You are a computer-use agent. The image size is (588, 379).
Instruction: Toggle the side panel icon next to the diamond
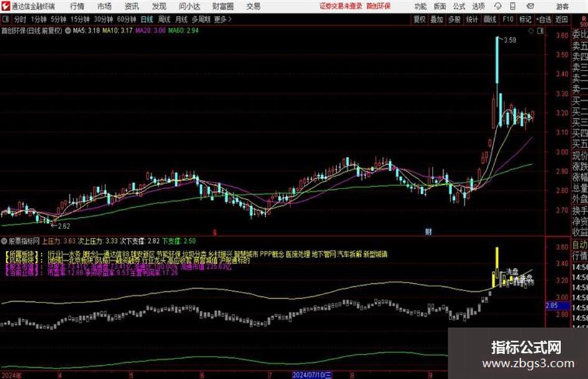[x=540, y=31]
